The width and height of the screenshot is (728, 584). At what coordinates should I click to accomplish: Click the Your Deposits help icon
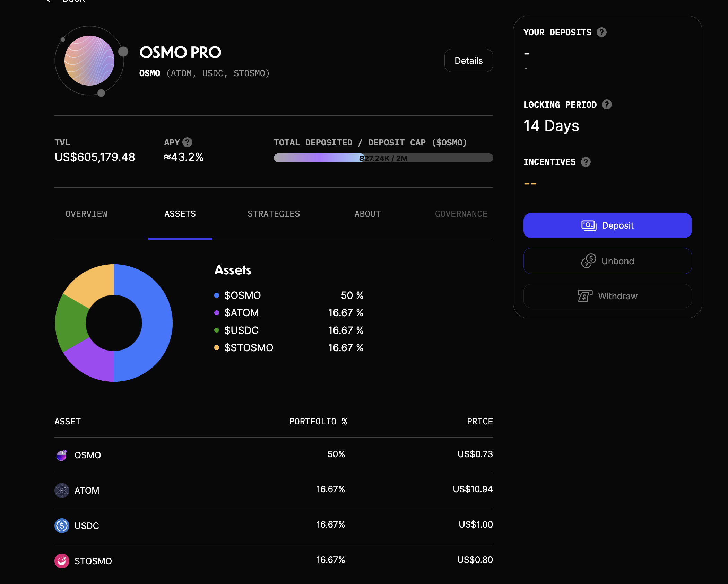(601, 32)
